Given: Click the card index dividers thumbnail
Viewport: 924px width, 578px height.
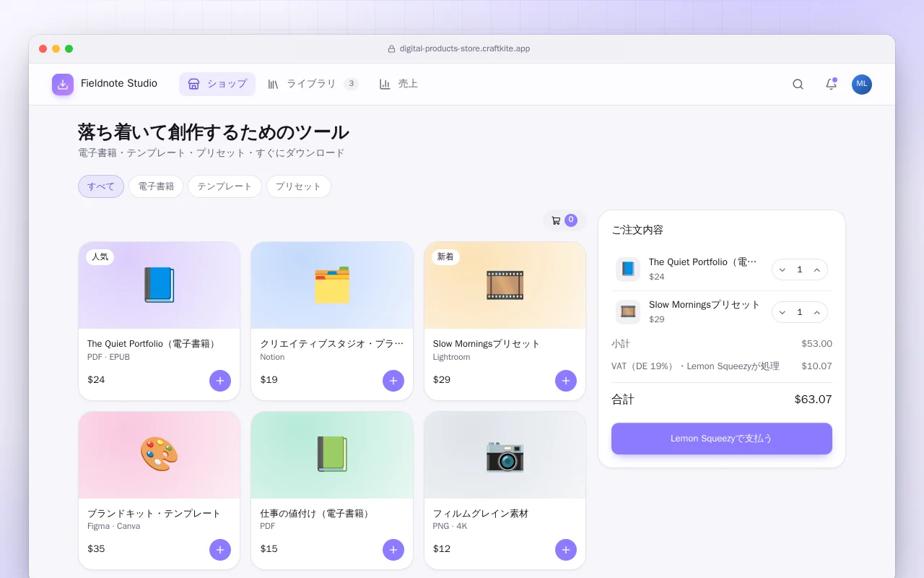Looking at the screenshot, I should tap(332, 285).
